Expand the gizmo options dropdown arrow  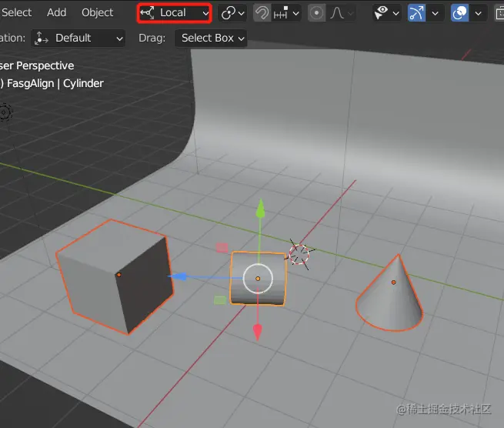coord(435,14)
